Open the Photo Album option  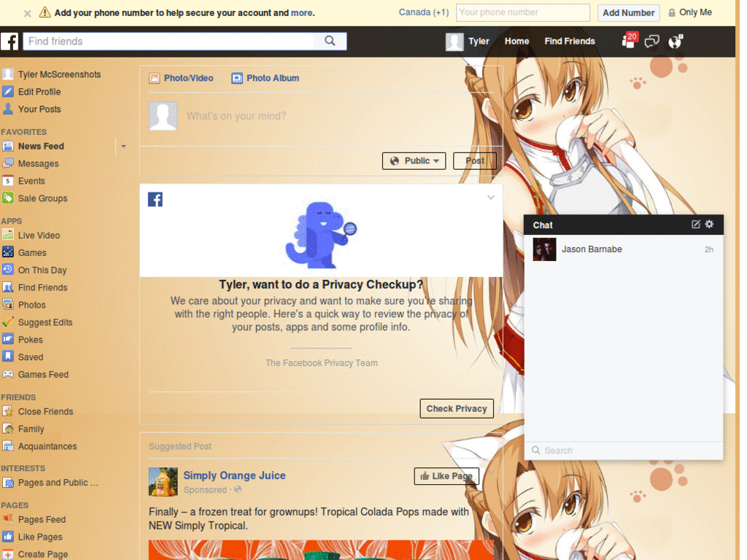[x=265, y=78]
